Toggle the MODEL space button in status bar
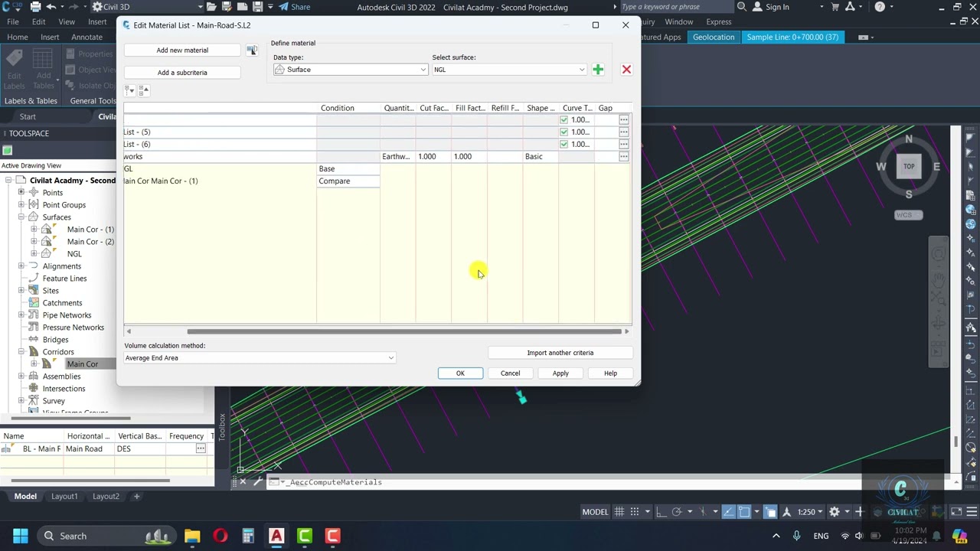 tap(595, 512)
